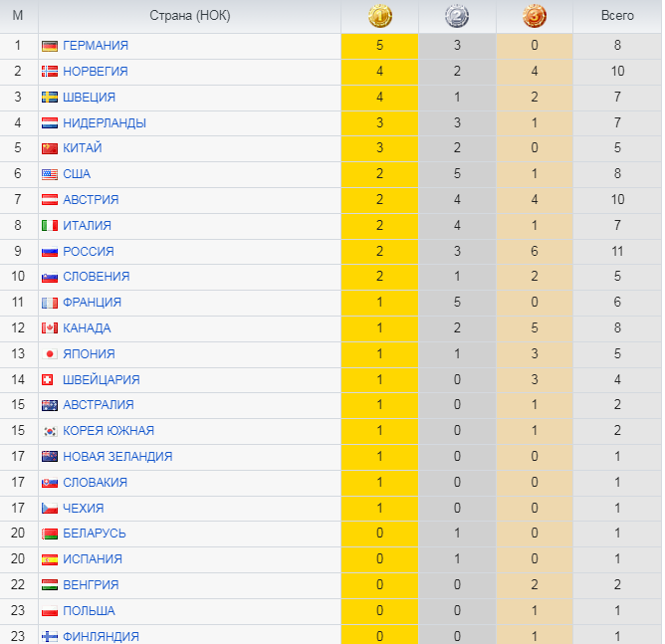Open the НОВАЯ ЗЕЛАНДИЯ link
The width and height of the screenshot is (665, 644).
[x=116, y=457]
